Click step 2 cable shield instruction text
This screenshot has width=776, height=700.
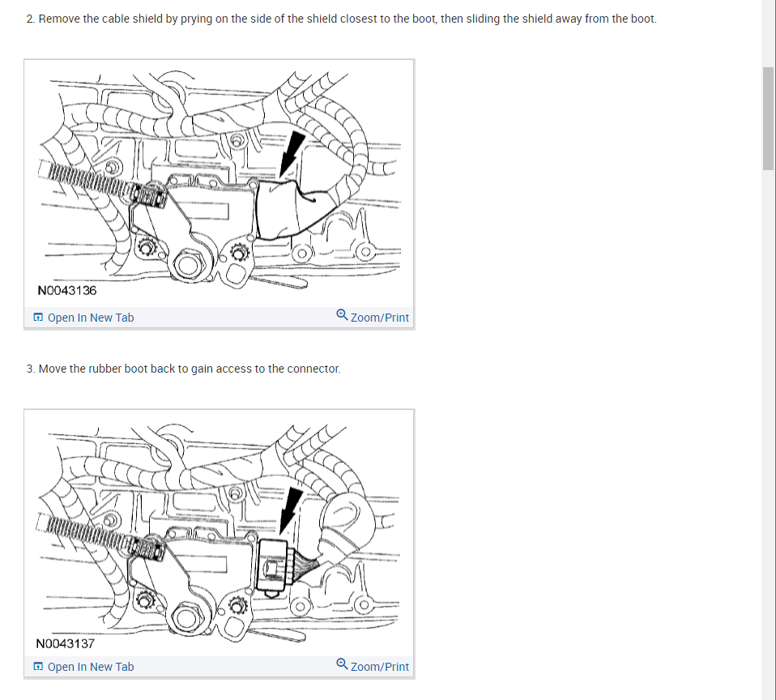click(x=342, y=19)
